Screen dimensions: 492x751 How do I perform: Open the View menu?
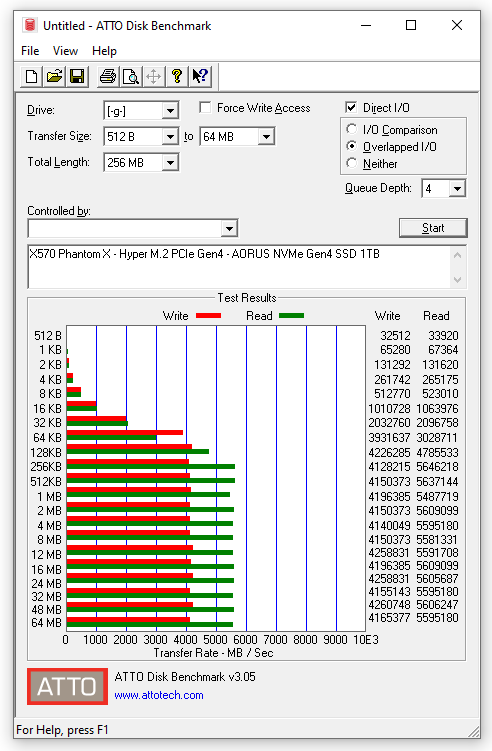65,51
